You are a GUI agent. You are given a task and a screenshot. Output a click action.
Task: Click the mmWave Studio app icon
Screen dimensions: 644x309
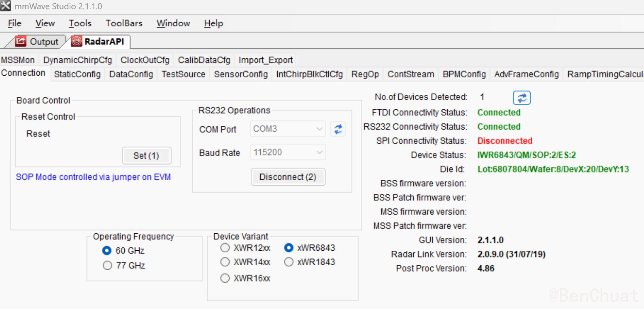pos(6,6)
